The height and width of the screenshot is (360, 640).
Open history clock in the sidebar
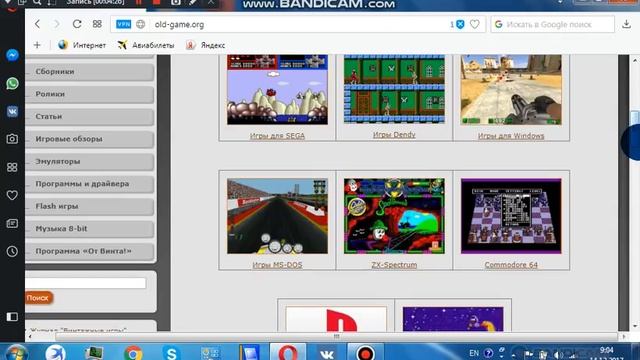tap(12, 251)
